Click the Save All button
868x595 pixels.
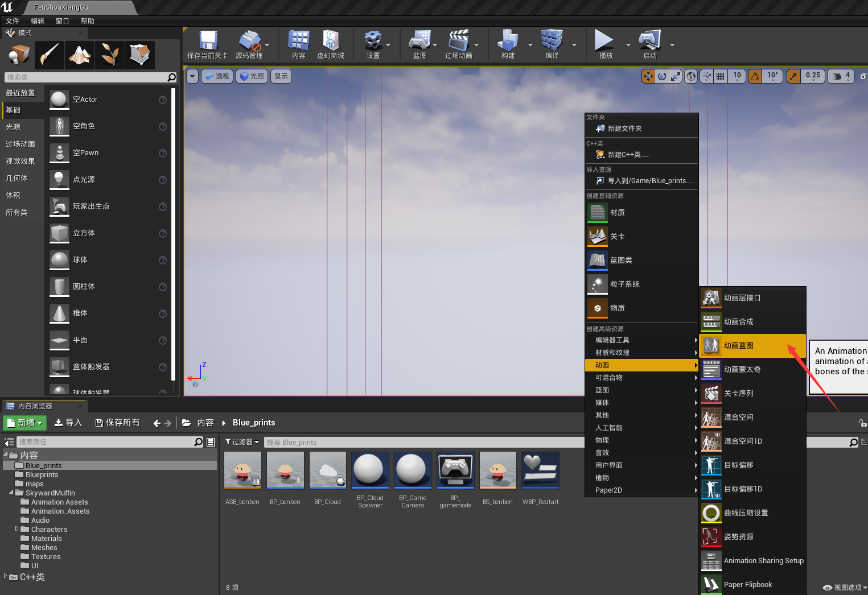117,423
